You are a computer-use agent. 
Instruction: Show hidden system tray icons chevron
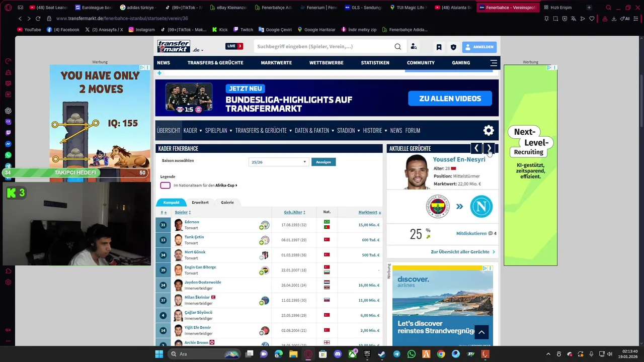[x=548, y=354]
